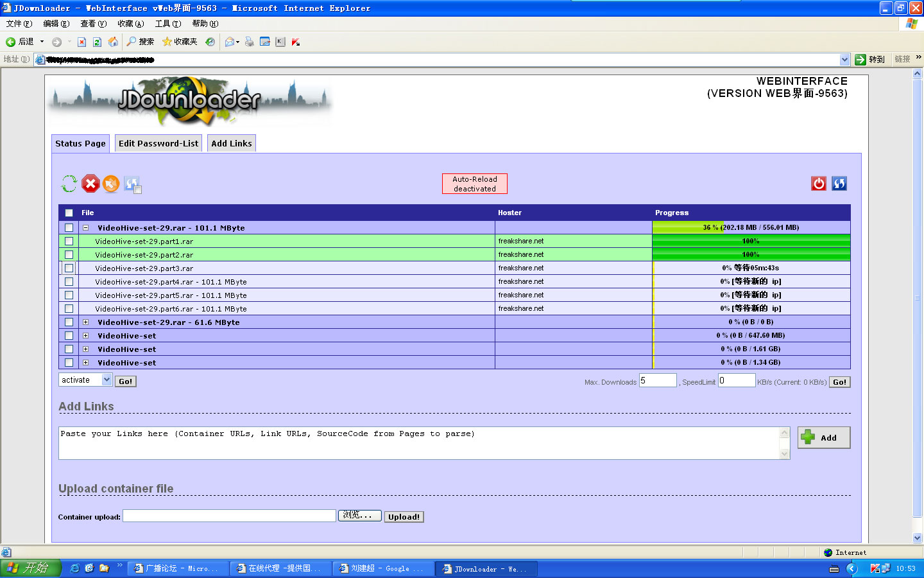Expand the VideoHive-set package of 1.61 GB
Image resolution: width=924 pixels, height=578 pixels.
click(85, 349)
